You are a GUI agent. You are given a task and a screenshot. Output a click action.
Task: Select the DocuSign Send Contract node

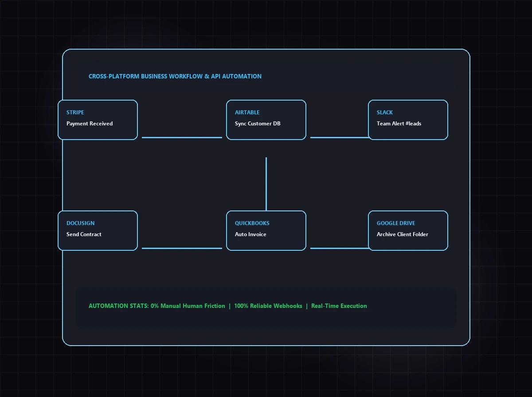[x=98, y=230]
